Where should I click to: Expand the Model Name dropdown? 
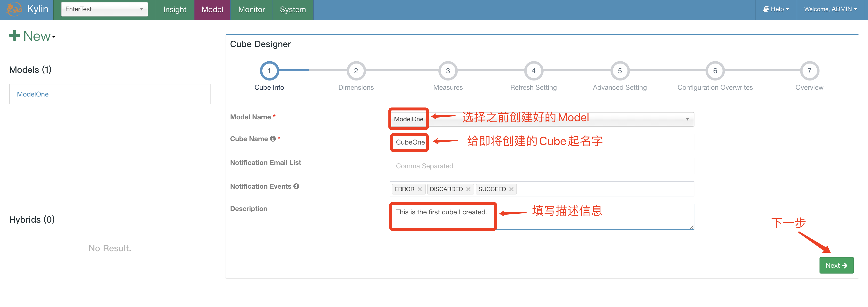pos(687,119)
